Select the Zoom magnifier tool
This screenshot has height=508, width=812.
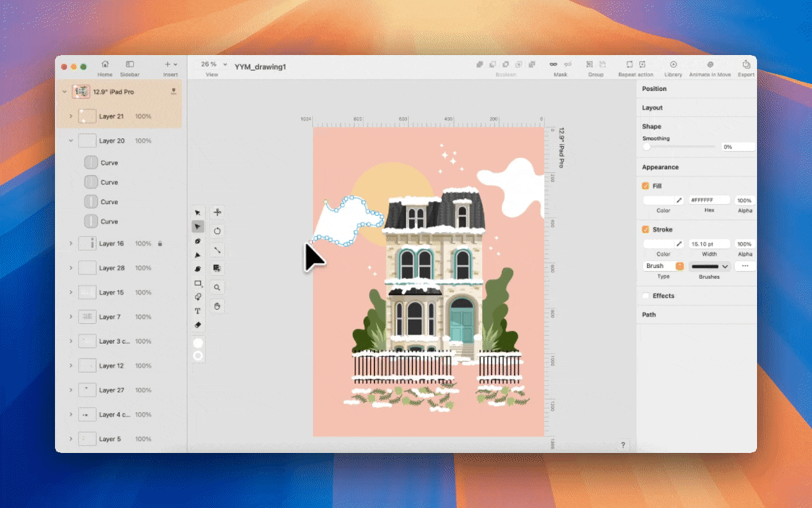coord(218,288)
